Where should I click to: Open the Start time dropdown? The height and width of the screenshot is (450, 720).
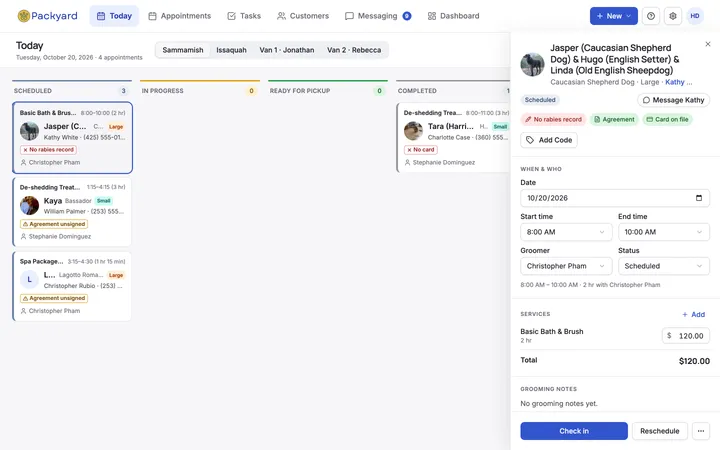566,232
